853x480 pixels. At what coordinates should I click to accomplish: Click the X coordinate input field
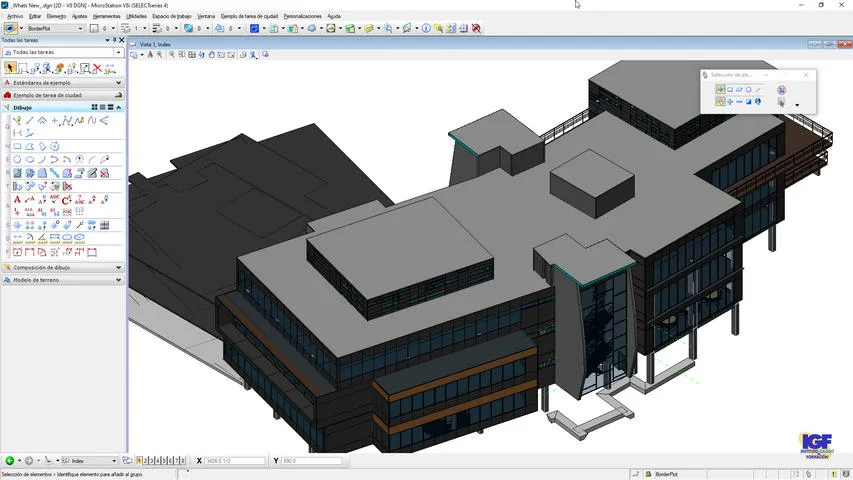click(235, 461)
